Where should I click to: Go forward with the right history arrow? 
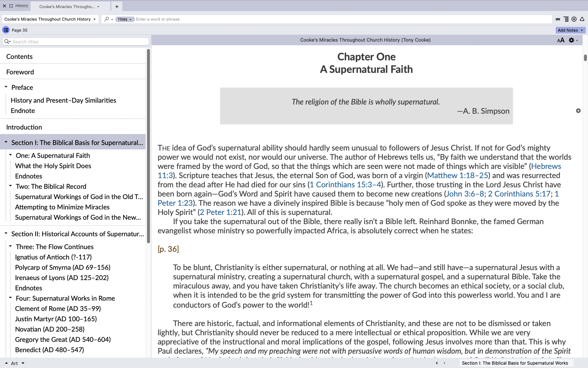pos(444,363)
